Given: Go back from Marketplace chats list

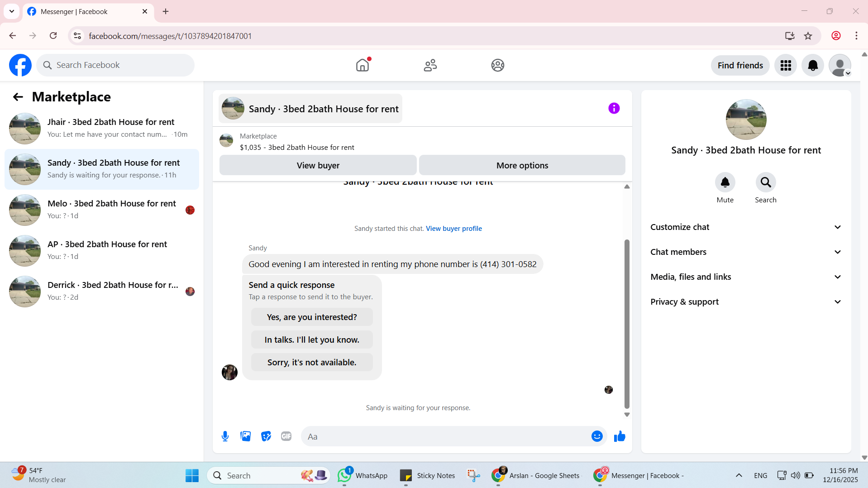Looking at the screenshot, I should (x=18, y=97).
